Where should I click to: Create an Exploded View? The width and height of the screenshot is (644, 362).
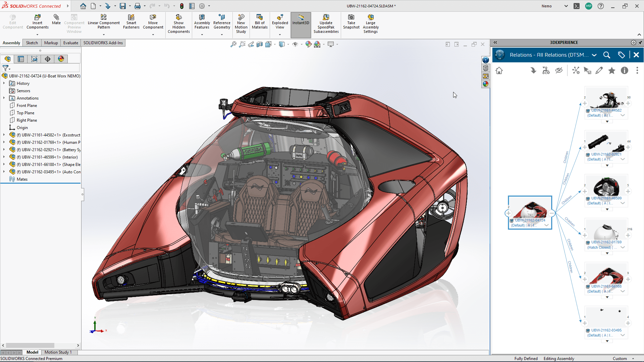pos(280,22)
